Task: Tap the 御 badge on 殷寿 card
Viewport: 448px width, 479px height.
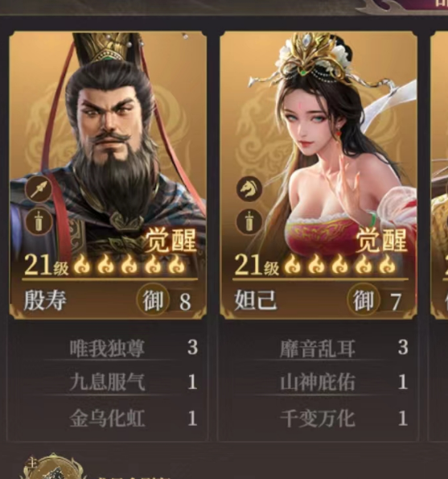Action: point(153,300)
